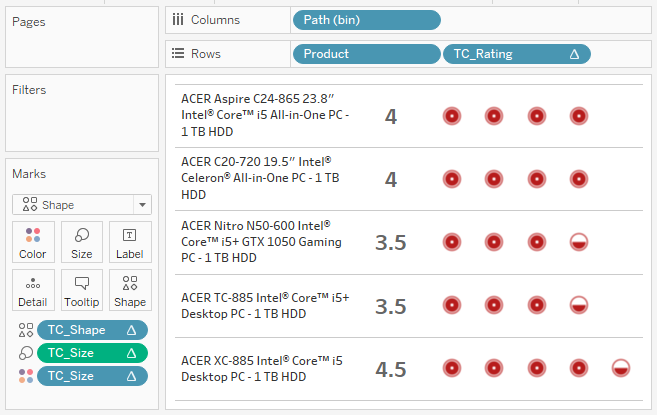The image size is (657, 415).
Task: Click the Size button in Marks card
Action: coord(82,242)
